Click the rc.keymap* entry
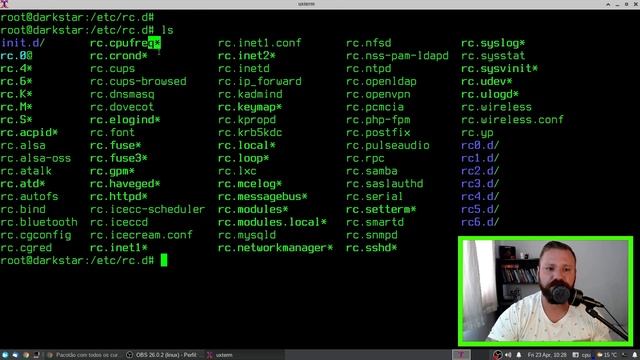Viewport: 640px width, 360px height. tap(250, 107)
